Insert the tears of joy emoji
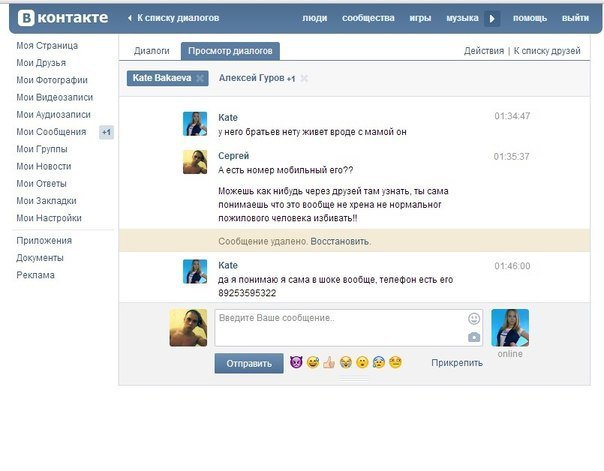Viewport: 604px width, 471px height. click(346, 362)
